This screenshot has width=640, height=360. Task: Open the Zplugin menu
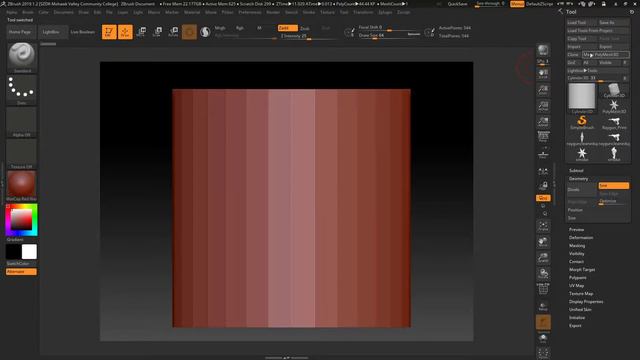point(385,12)
